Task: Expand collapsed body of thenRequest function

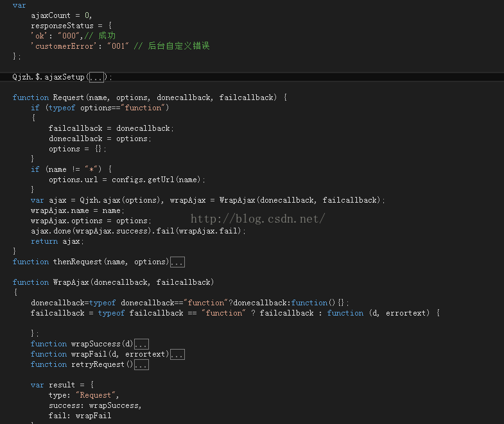Action: click(x=177, y=262)
